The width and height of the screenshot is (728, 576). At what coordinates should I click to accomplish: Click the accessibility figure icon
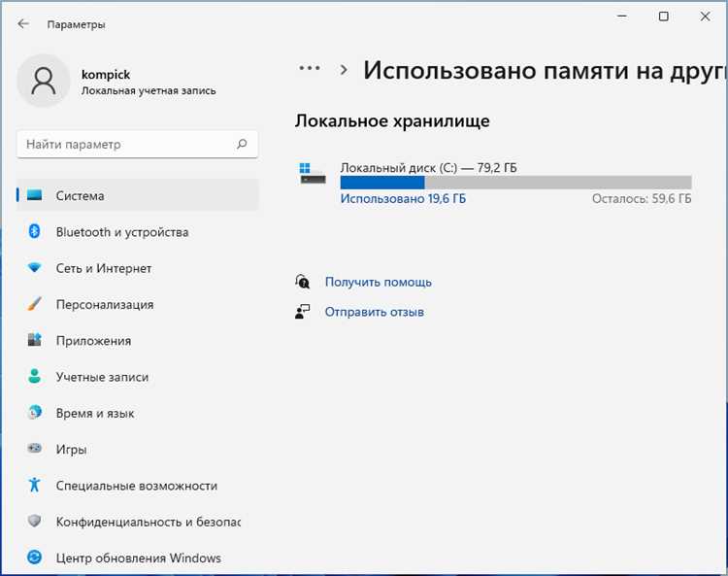point(34,485)
